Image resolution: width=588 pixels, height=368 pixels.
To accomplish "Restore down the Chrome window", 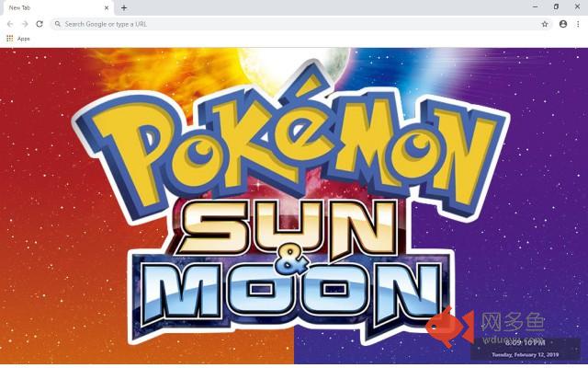I will pos(556,6).
